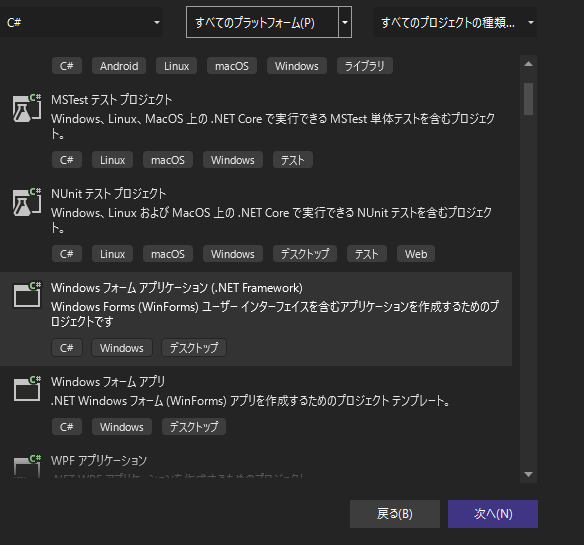Image resolution: width=584 pixels, height=545 pixels.
Task: Choose Windows フォーム アプリ template title
Action: 108,382
